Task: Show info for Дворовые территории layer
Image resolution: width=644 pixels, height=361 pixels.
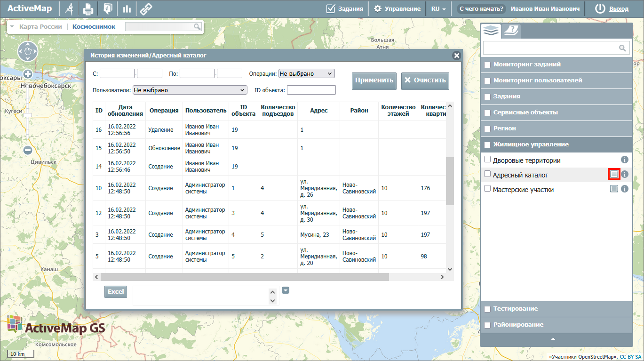Action: pyautogui.click(x=625, y=160)
